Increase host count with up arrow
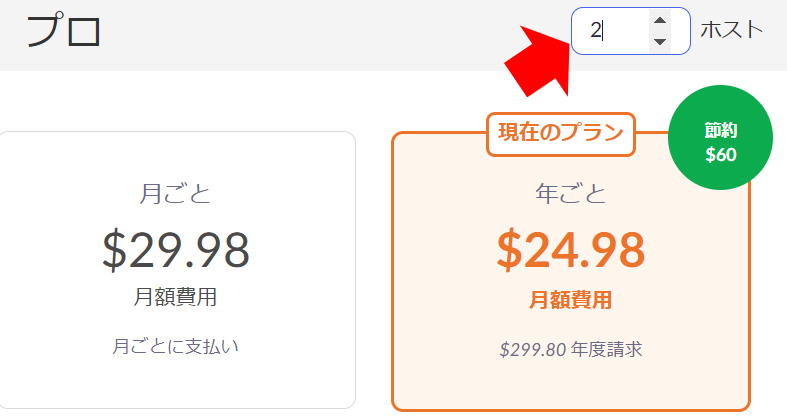787x416 pixels. pos(659,20)
